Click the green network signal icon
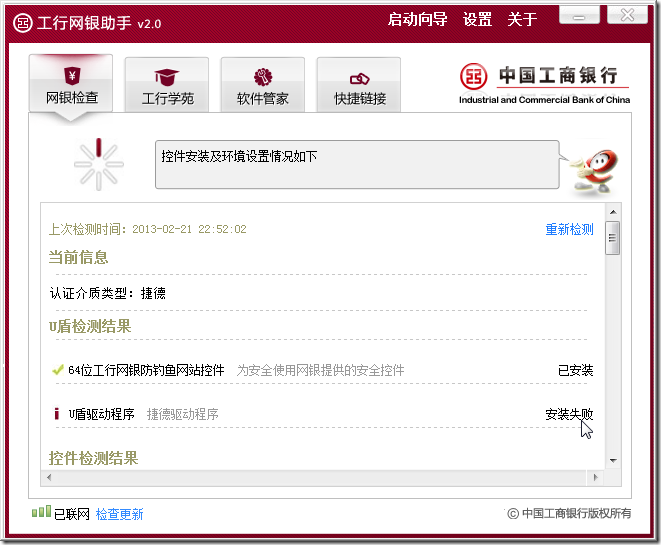The height and width of the screenshot is (545, 661). pos(41,512)
